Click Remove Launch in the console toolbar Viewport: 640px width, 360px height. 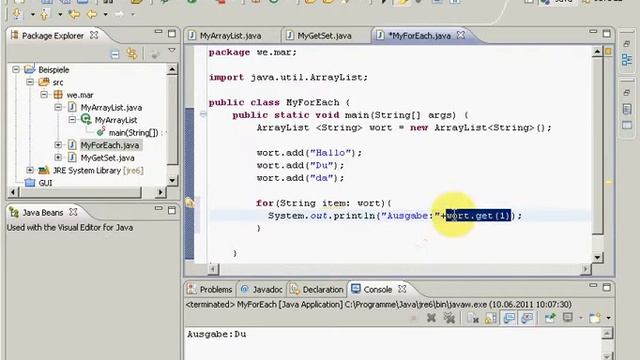tap(431, 318)
